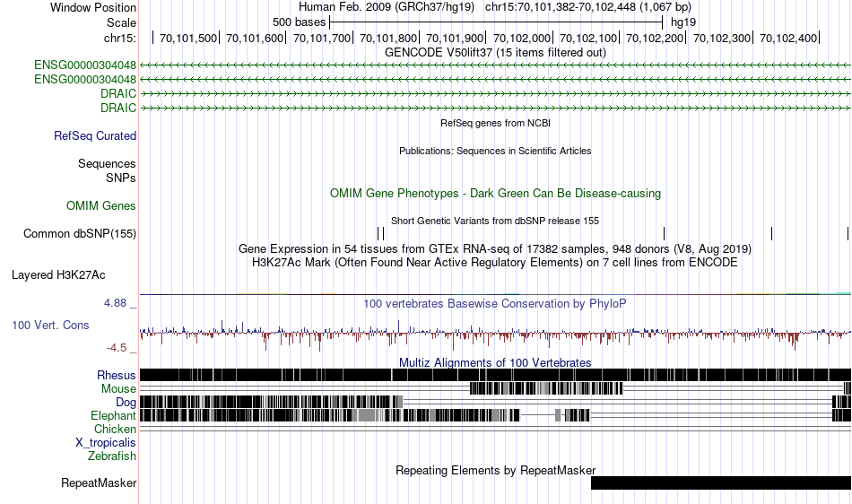
Task: Click the 70,102,400 ruler position
Action: pyautogui.click(x=788, y=38)
